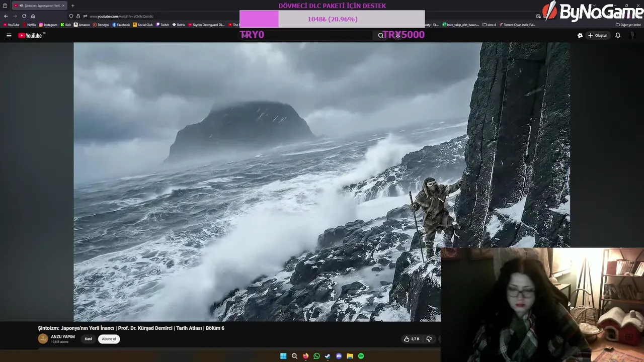Open YouTube notifications bell
Image resolution: width=644 pixels, height=362 pixels.
pyautogui.click(x=618, y=35)
